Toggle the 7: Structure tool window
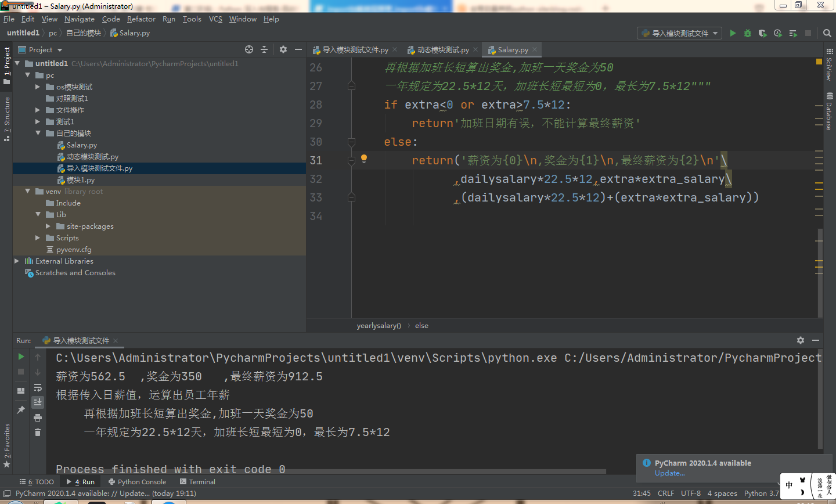The height and width of the screenshot is (504, 836). coord(6,119)
